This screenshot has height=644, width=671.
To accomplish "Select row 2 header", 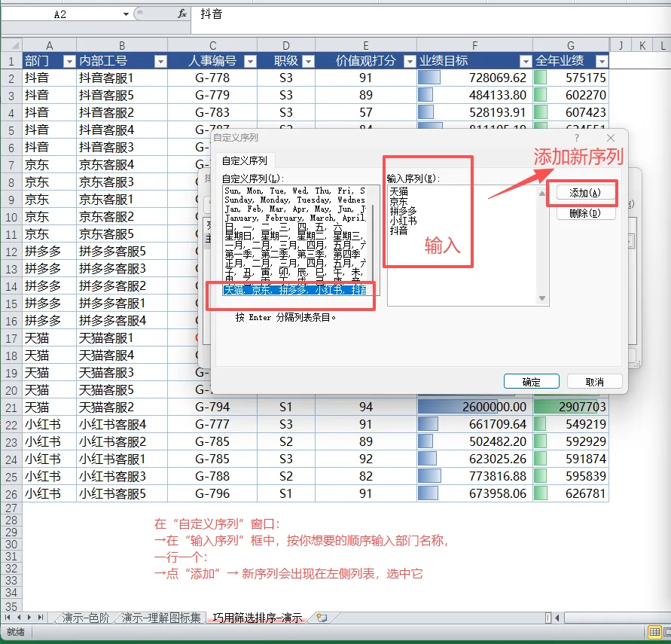I will [x=11, y=78].
